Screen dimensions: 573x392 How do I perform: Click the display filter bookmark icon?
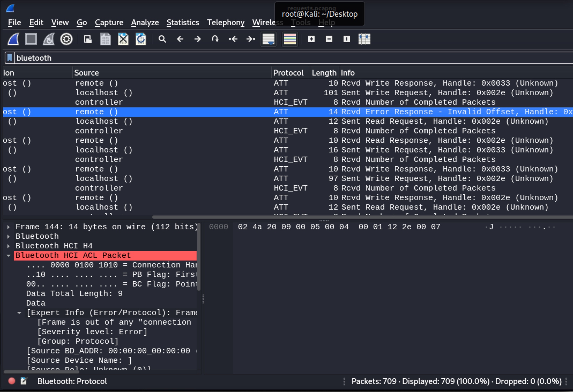[x=10, y=58]
